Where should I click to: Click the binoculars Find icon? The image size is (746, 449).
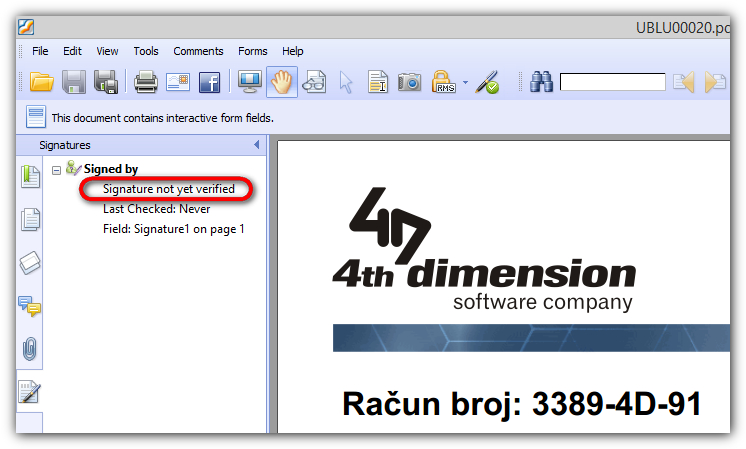[541, 82]
